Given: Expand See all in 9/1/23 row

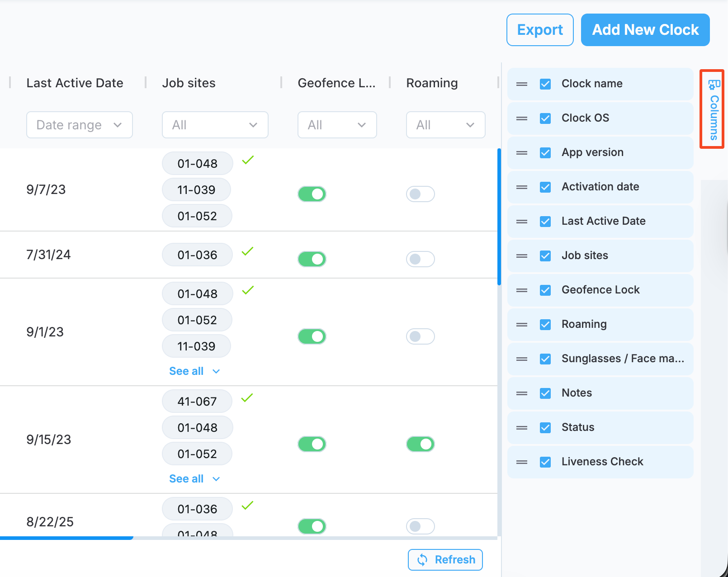Looking at the screenshot, I should click(x=194, y=371).
